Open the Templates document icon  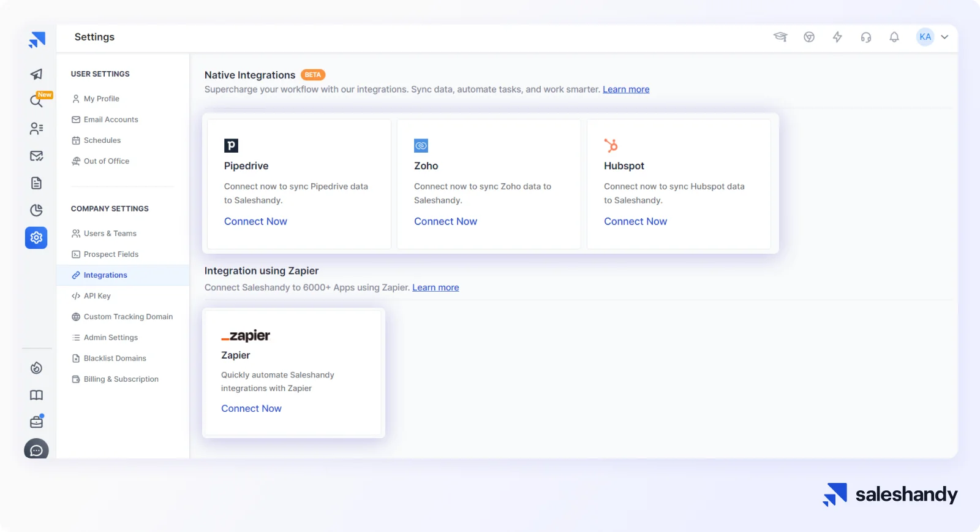[x=36, y=183]
